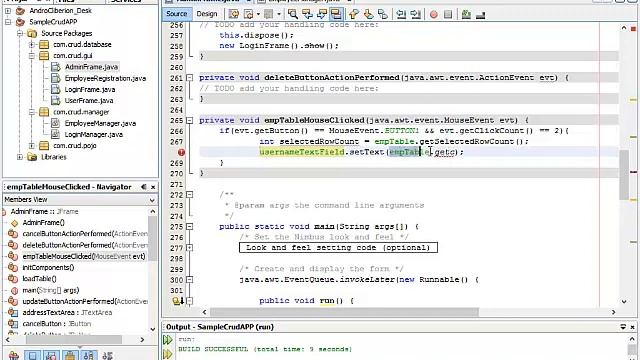
Task: Click the Shift Line Left icon
Action: tap(401, 14)
